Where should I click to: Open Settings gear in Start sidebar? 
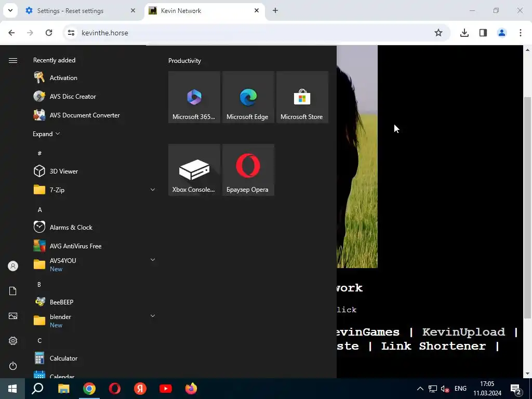(13, 341)
